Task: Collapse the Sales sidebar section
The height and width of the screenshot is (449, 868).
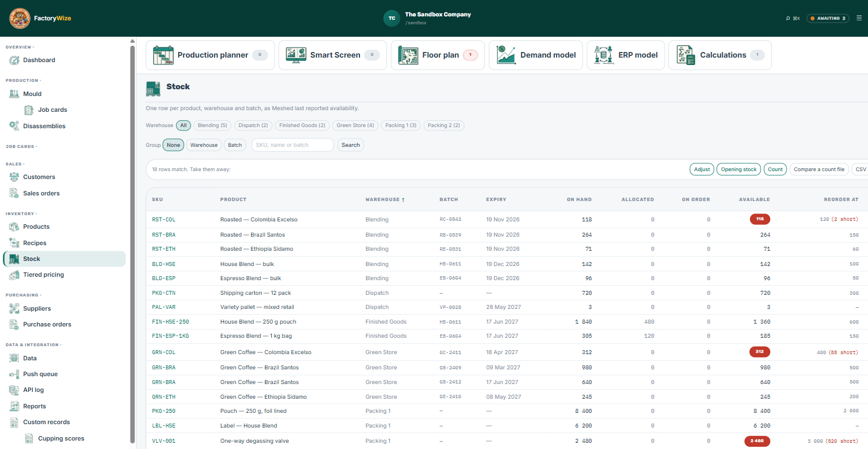Action: 15,164
